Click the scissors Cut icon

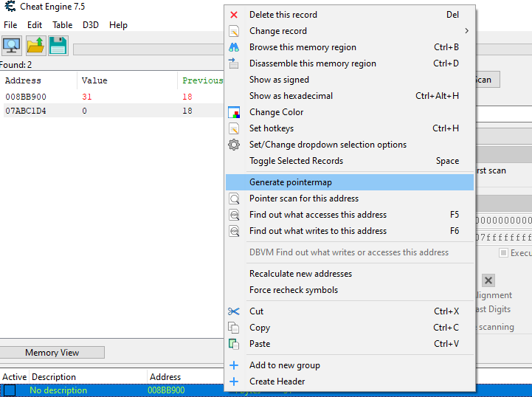pyautogui.click(x=234, y=311)
